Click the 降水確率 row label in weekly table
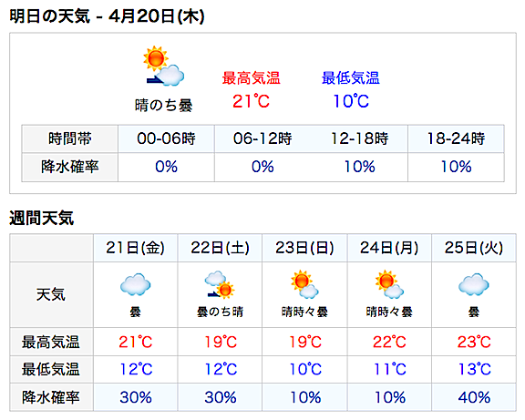525x420 pixels. [51, 397]
